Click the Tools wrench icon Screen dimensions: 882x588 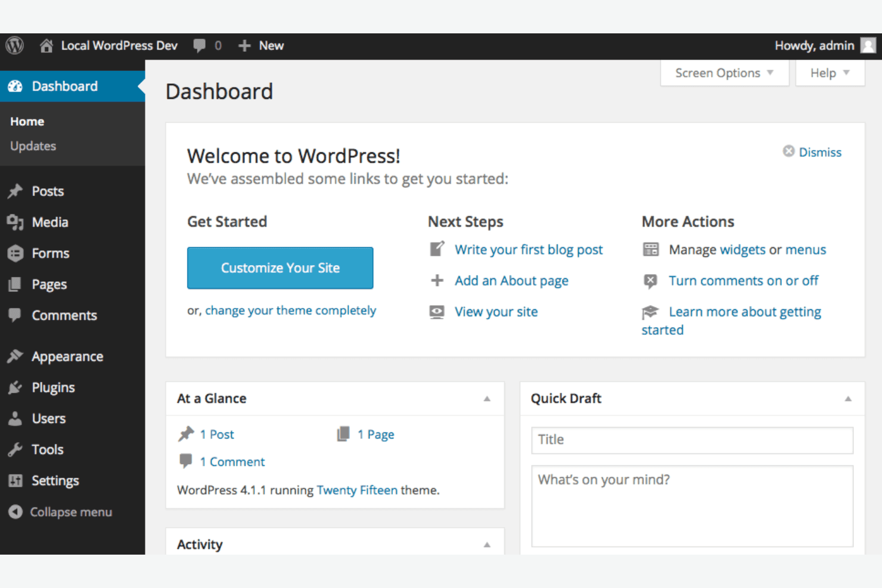[x=15, y=449]
